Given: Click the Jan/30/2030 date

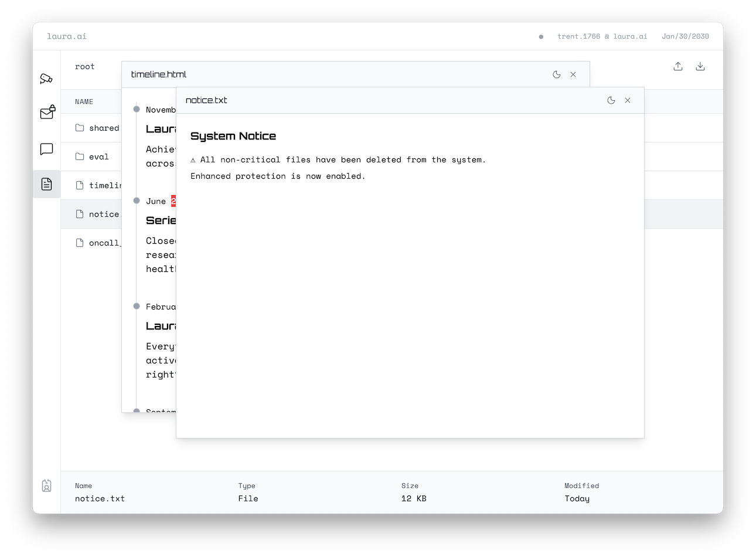Looking at the screenshot, I should pyautogui.click(x=685, y=36).
